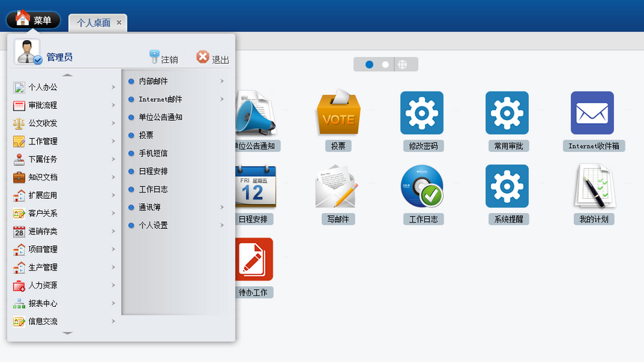Launch the 写邮件 letter-and-pencil icon
644x362 pixels.
pyautogui.click(x=336, y=186)
